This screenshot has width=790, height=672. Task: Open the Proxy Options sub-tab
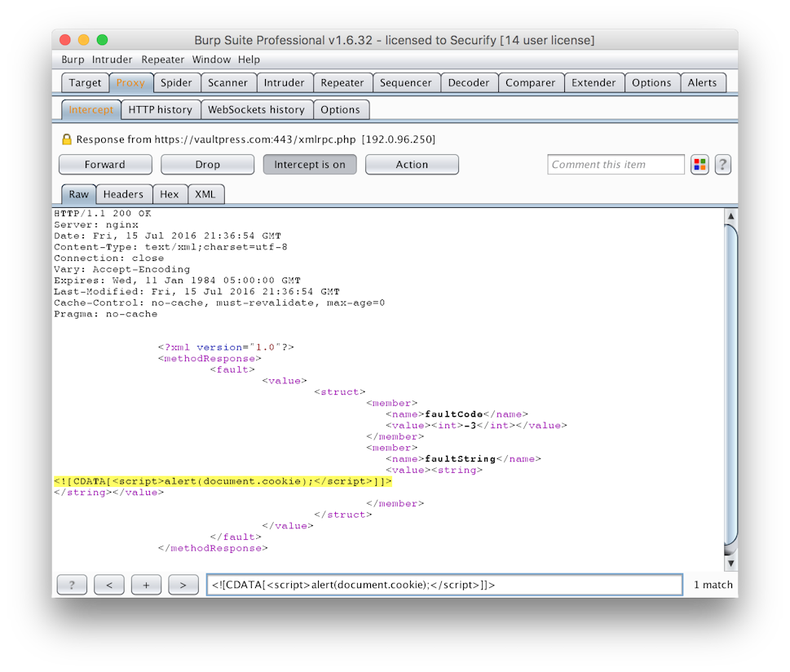(x=341, y=110)
